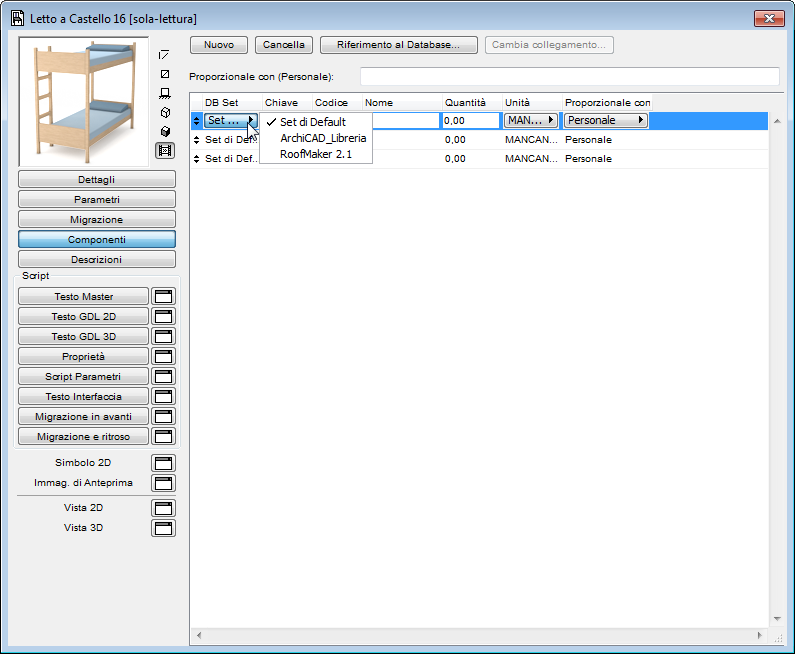Click the vertical scrollbar down arrow

[777, 619]
